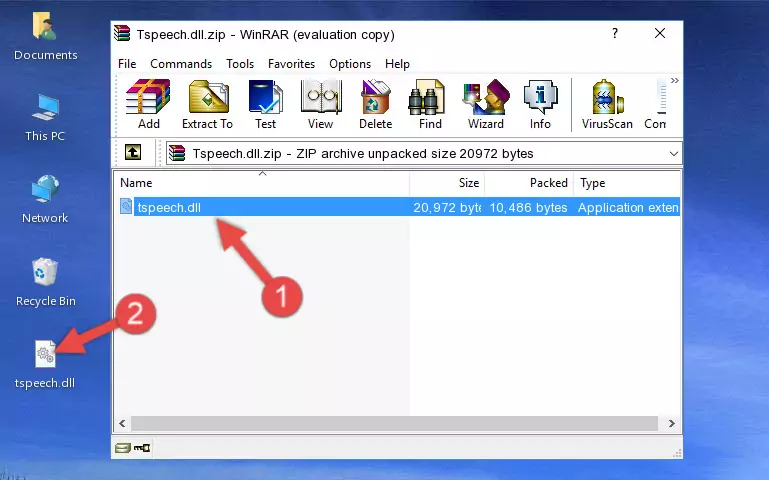Open the Favorites menu
This screenshot has height=480, width=769.
[291, 64]
